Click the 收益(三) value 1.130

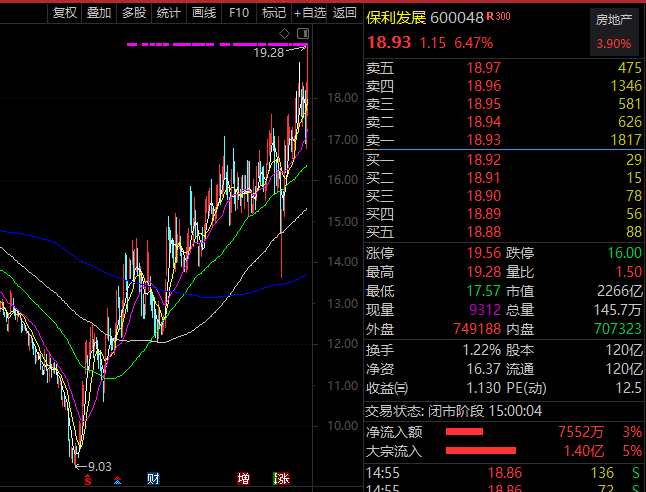click(484, 388)
